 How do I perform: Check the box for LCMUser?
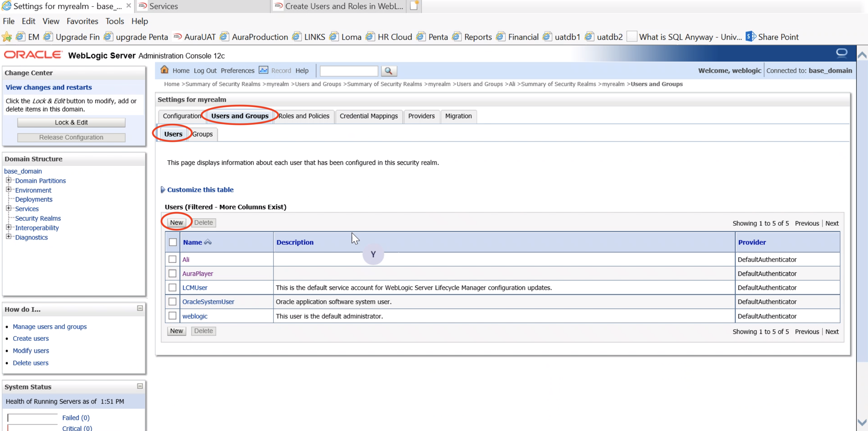(172, 287)
